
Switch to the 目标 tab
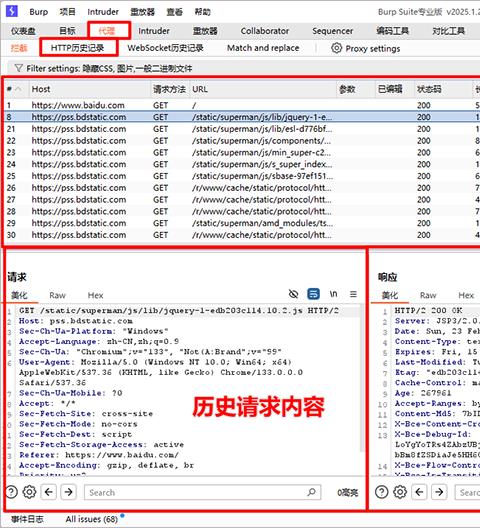pyautogui.click(x=67, y=31)
